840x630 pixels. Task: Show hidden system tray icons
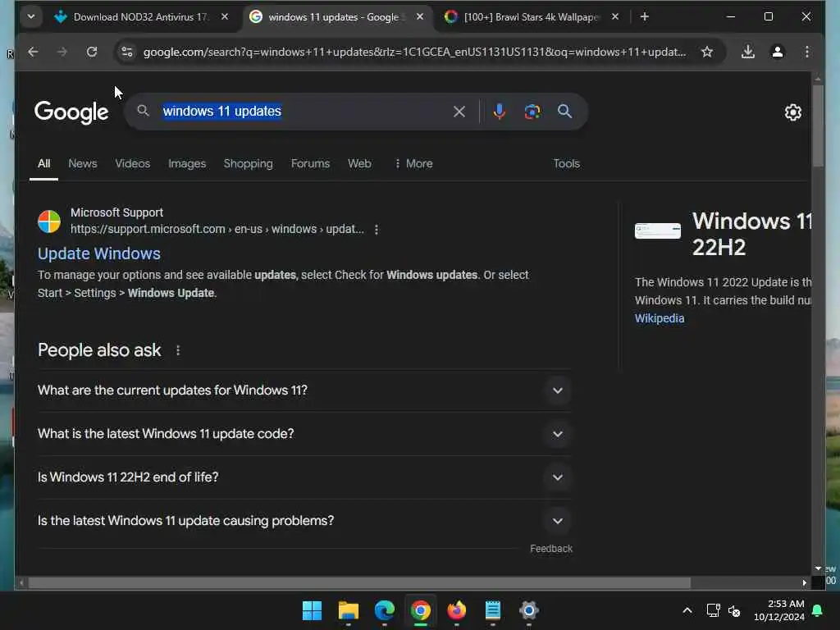pos(687,610)
